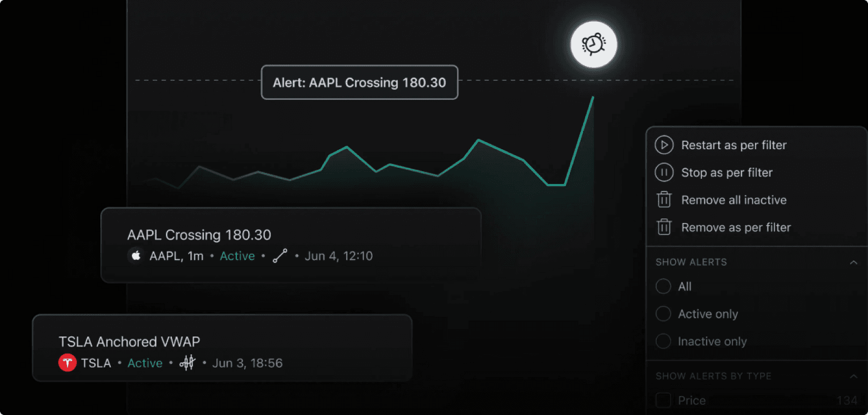This screenshot has width=868, height=415.
Task: Click the anchored VWAP icon on the TSLA card
Action: [187, 362]
